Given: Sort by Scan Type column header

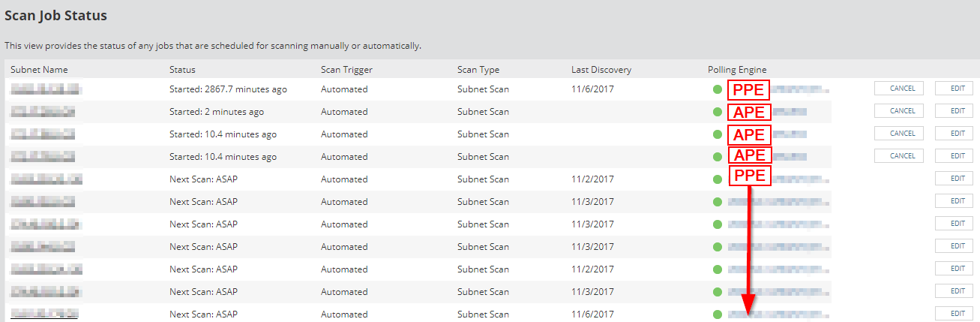Looking at the screenshot, I should [478, 70].
